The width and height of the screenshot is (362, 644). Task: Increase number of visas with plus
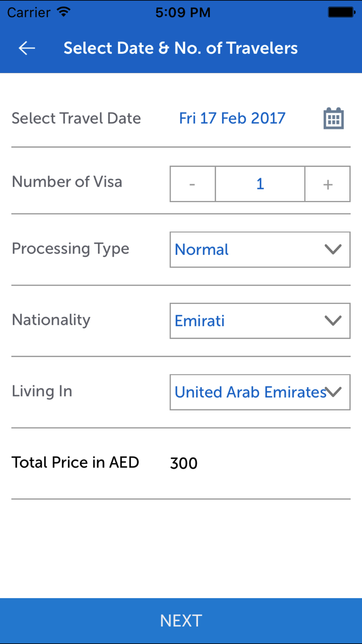(x=328, y=184)
